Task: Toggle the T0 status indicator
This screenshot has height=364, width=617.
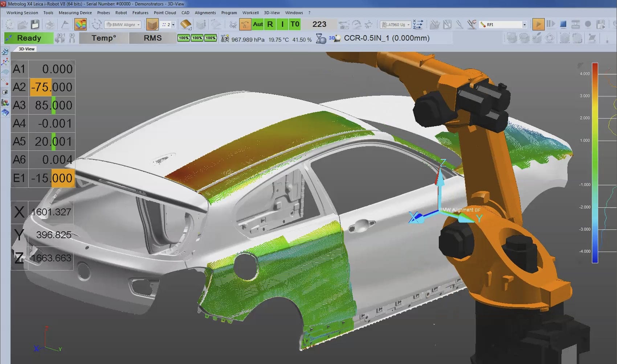Action: 295,24
